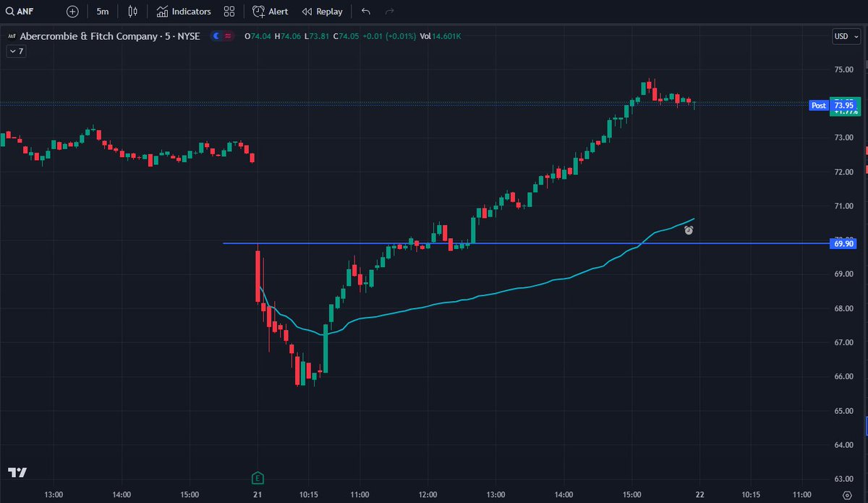
Task: Click the 22 date label on time axis
Action: pos(699,495)
